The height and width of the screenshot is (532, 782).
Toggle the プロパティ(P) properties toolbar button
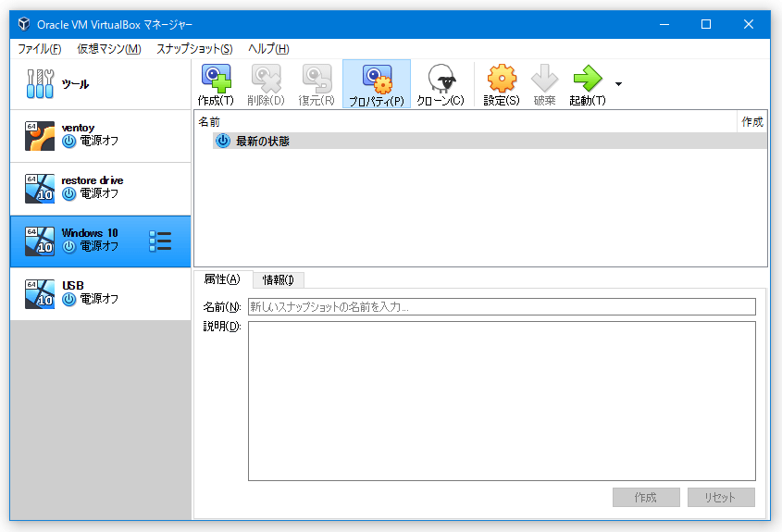pyautogui.click(x=377, y=84)
